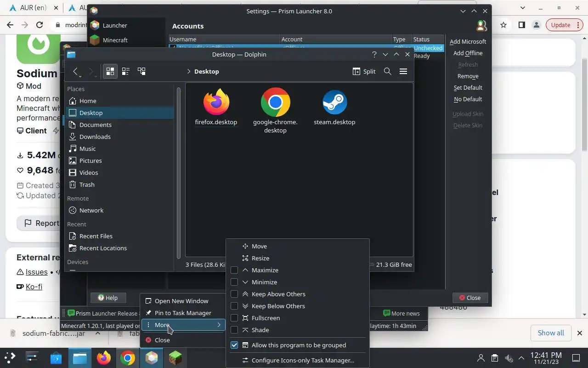Open Ko-fi link on Modrinth page

34,287
